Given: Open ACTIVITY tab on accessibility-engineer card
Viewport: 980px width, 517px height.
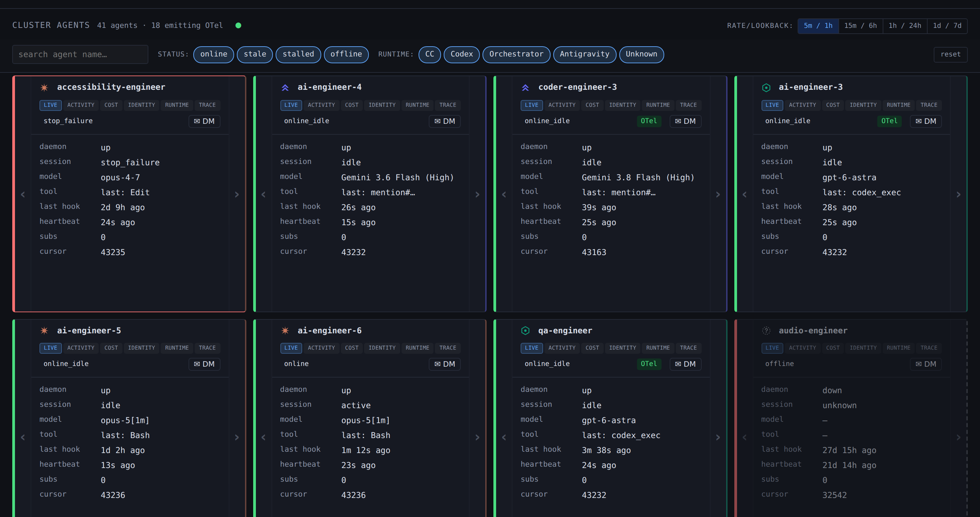Looking at the screenshot, I should pos(81,105).
